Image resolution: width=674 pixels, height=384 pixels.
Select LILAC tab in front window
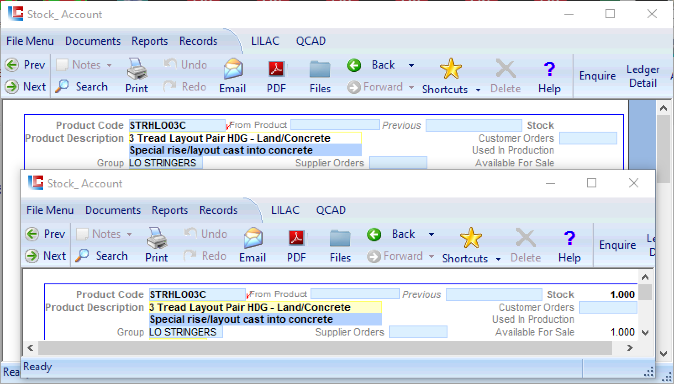[x=285, y=210]
